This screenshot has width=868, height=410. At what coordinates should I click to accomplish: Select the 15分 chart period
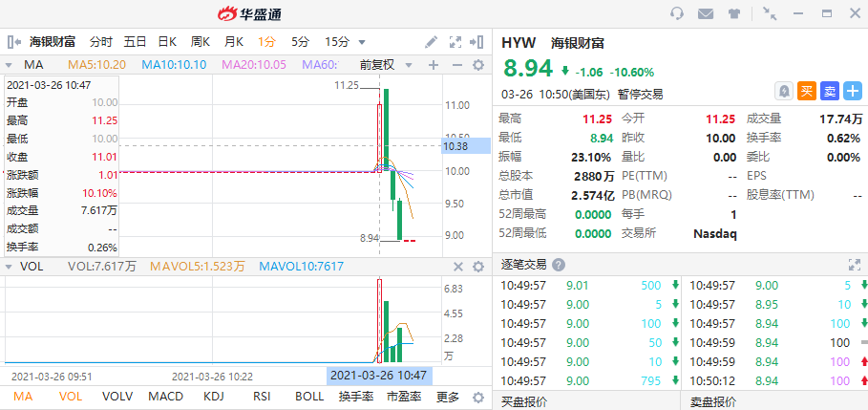click(x=337, y=41)
